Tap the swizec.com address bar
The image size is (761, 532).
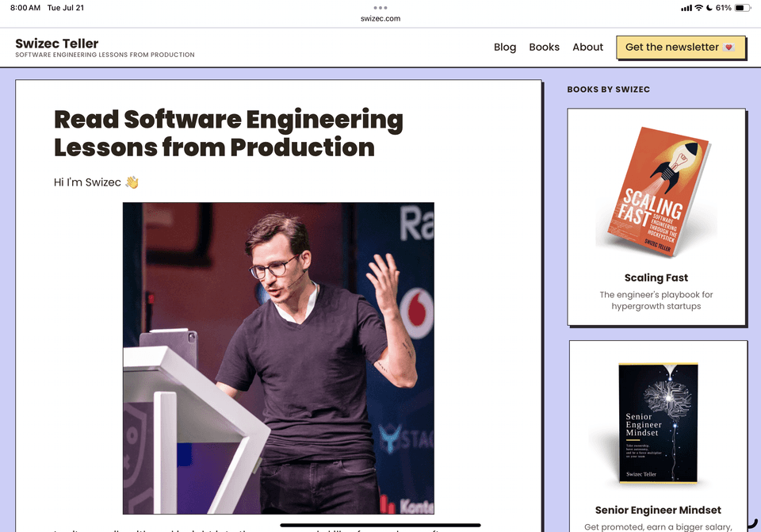pyautogui.click(x=380, y=18)
